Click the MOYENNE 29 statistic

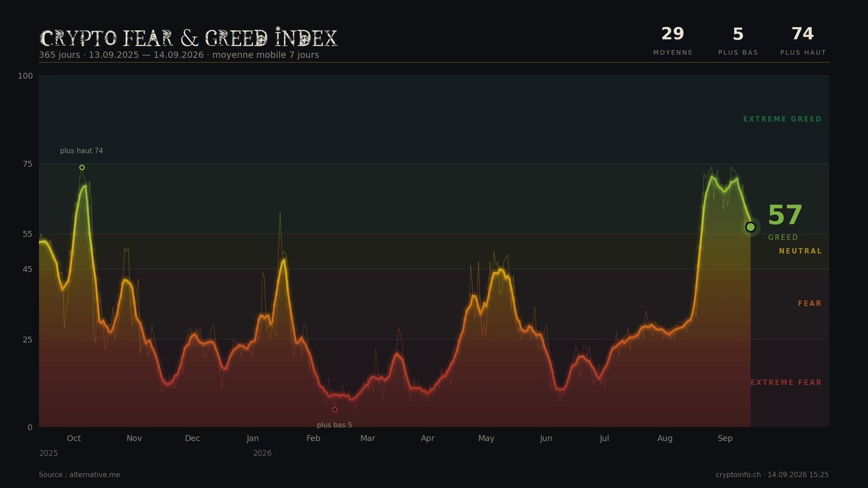tap(673, 41)
